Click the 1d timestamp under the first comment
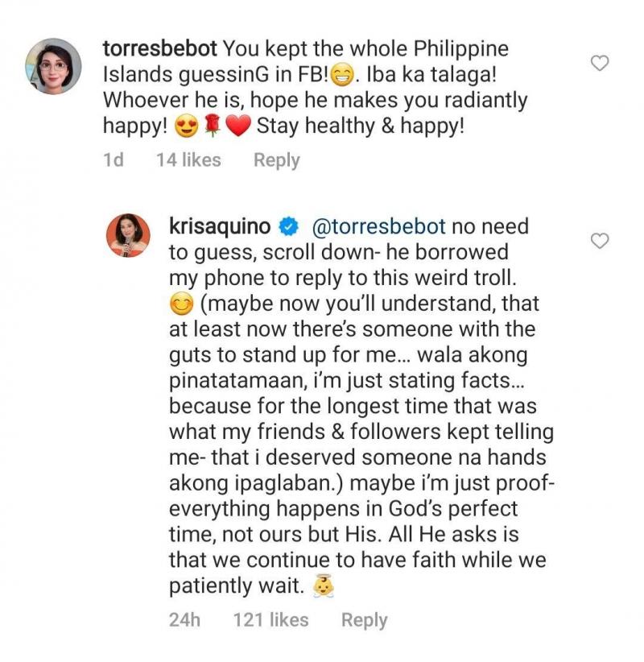The width and height of the screenshot is (644, 662). coord(114,160)
